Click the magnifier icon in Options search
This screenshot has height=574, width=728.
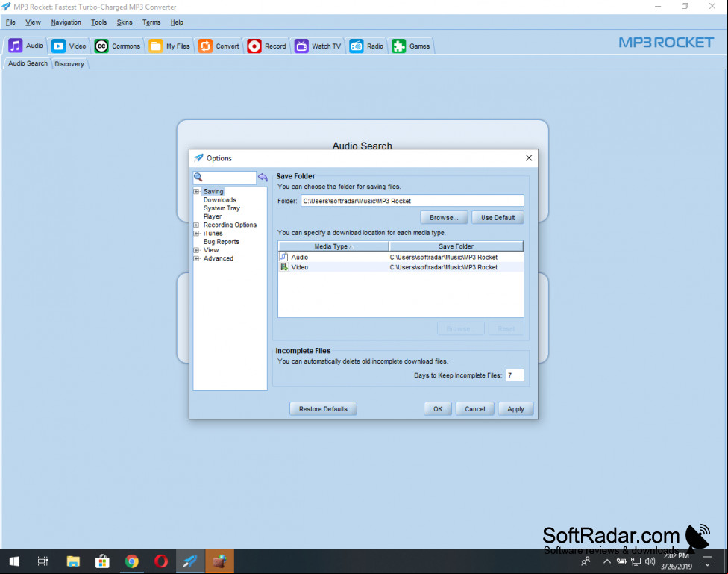click(x=198, y=177)
